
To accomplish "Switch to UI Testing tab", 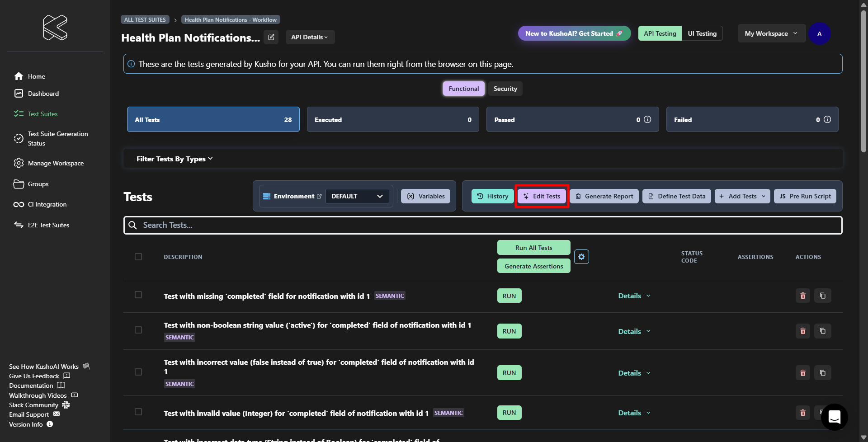I will click(x=702, y=33).
